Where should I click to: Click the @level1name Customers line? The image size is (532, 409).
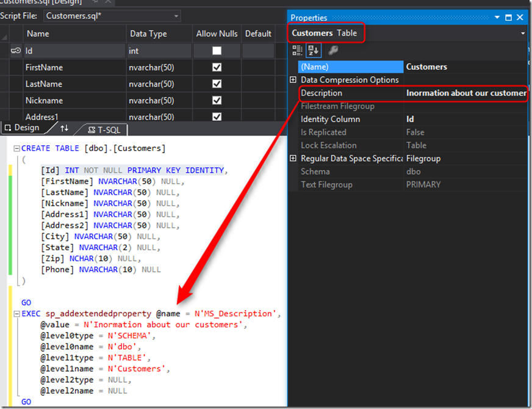coord(105,369)
